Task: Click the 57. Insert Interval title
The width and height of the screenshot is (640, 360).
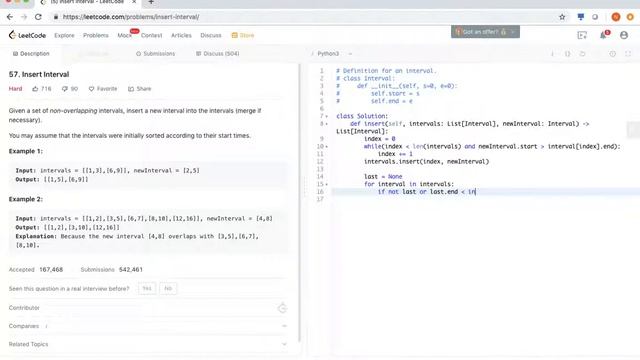Action: coord(39,74)
